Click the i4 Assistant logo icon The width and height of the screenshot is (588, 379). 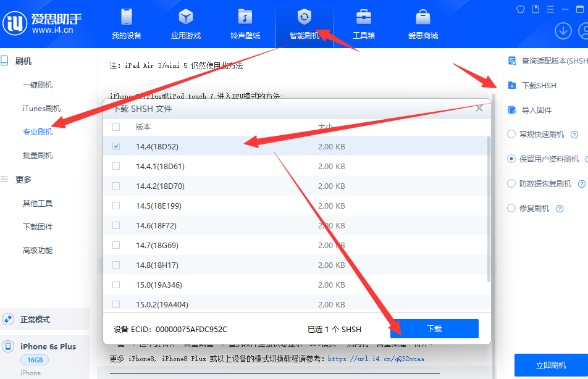(15, 23)
